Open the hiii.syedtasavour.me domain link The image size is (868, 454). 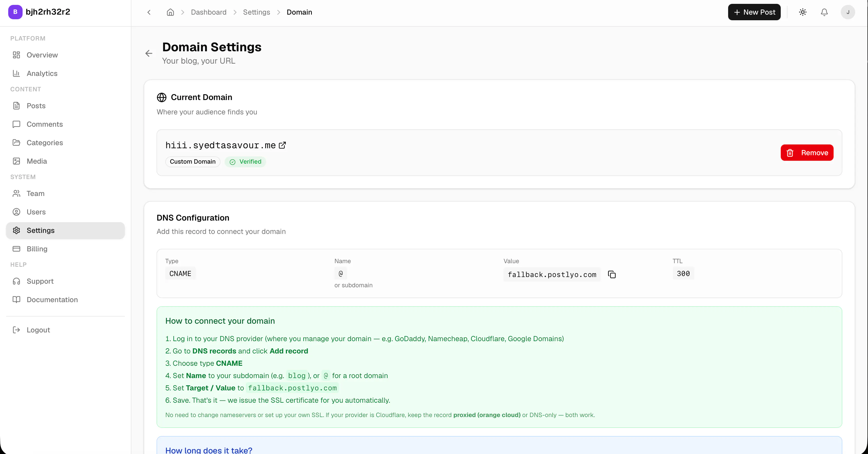220,145
